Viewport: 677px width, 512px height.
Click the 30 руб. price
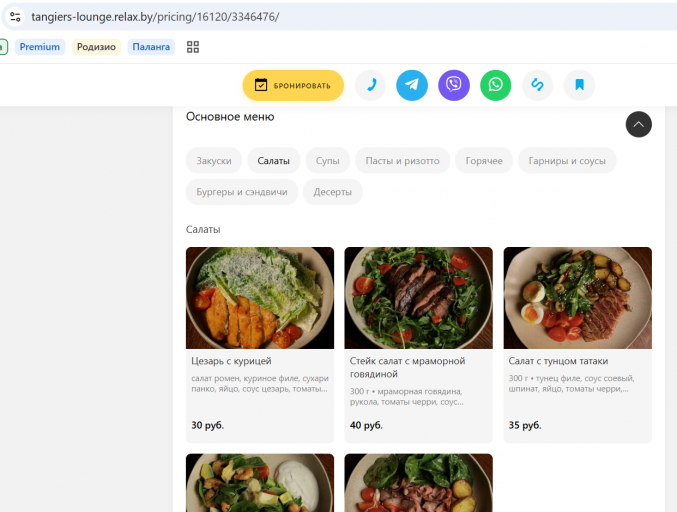point(208,425)
